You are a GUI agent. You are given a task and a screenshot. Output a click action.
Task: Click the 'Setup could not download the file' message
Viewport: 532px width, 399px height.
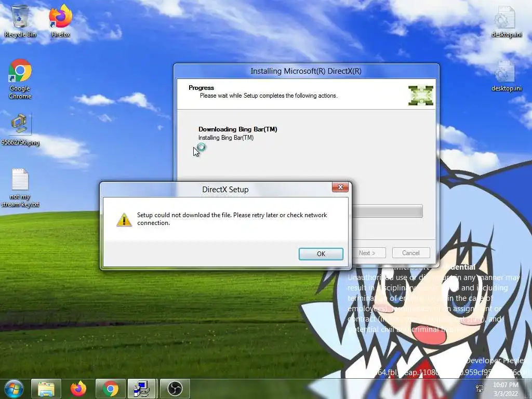(232, 219)
